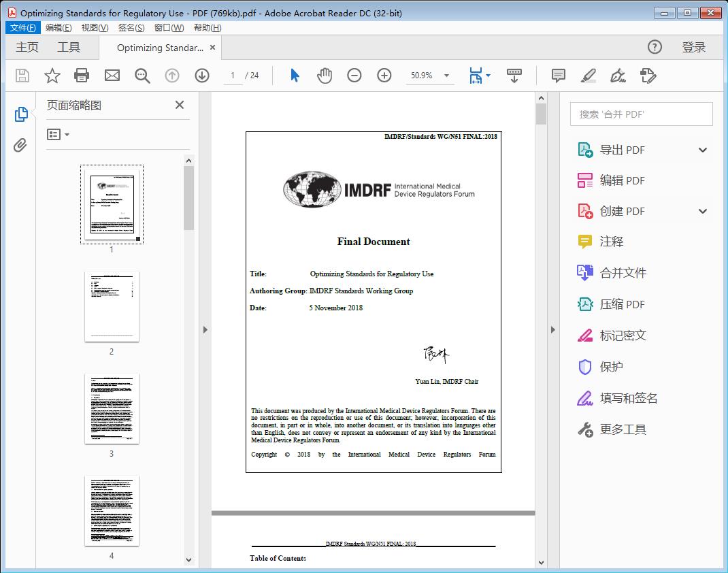Open the 编辑(E) menu
The width and height of the screenshot is (728, 573).
click(59, 28)
